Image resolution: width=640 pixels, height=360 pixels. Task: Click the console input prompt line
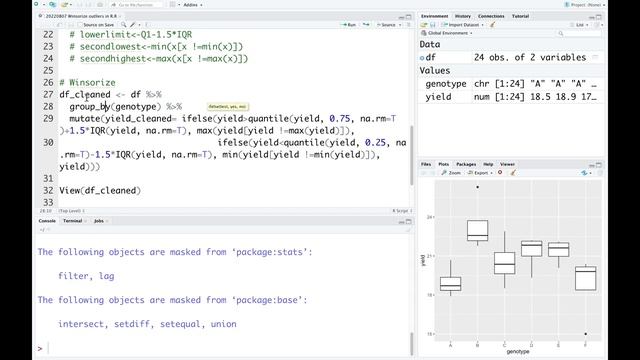[x=224, y=348]
